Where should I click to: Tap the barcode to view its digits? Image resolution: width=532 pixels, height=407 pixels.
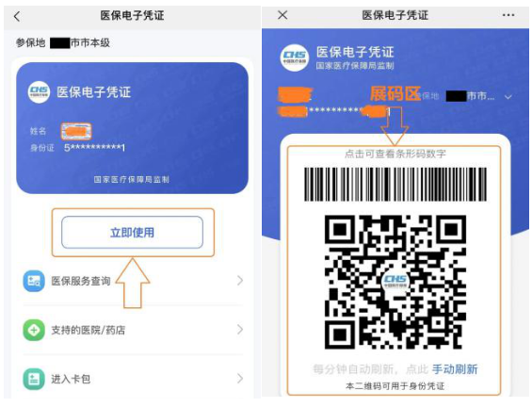pos(395,185)
